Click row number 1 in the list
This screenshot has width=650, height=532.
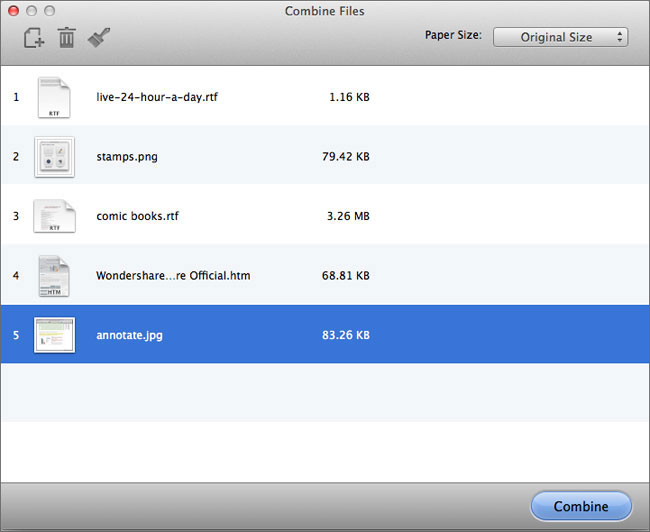pyautogui.click(x=16, y=97)
